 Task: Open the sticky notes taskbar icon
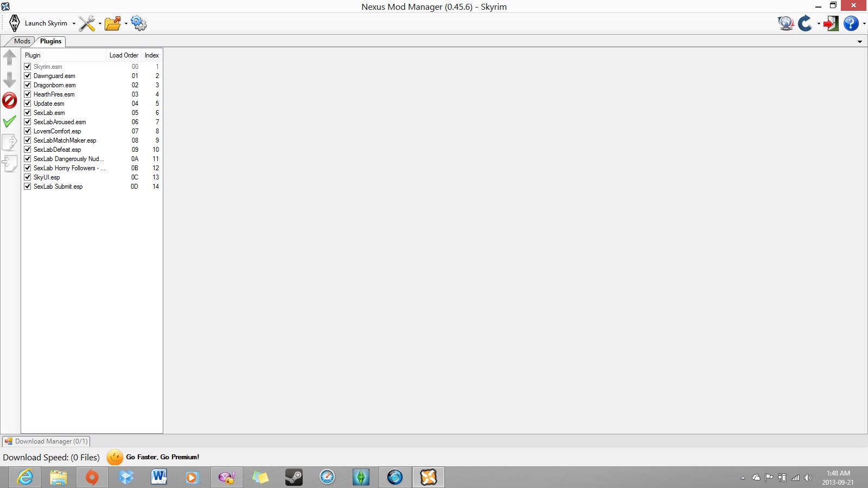point(260,477)
